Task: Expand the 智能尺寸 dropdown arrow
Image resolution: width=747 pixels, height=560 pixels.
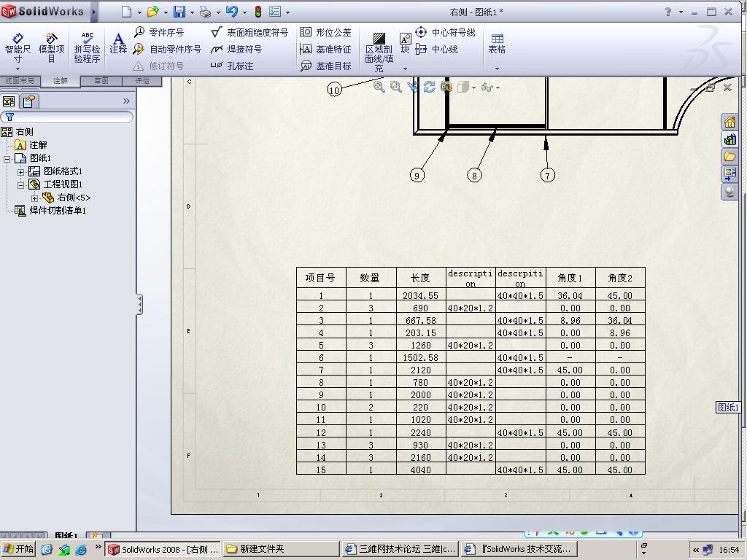Action: (18, 69)
